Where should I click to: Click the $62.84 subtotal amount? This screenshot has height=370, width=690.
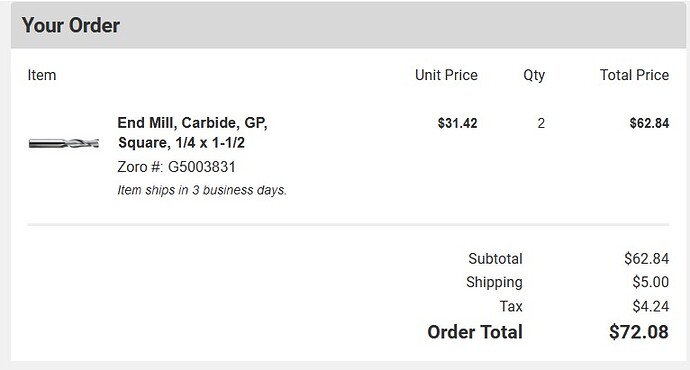pos(647,258)
